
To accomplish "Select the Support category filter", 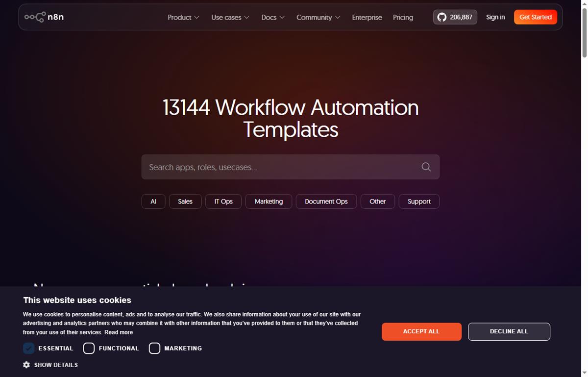I will [x=419, y=201].
